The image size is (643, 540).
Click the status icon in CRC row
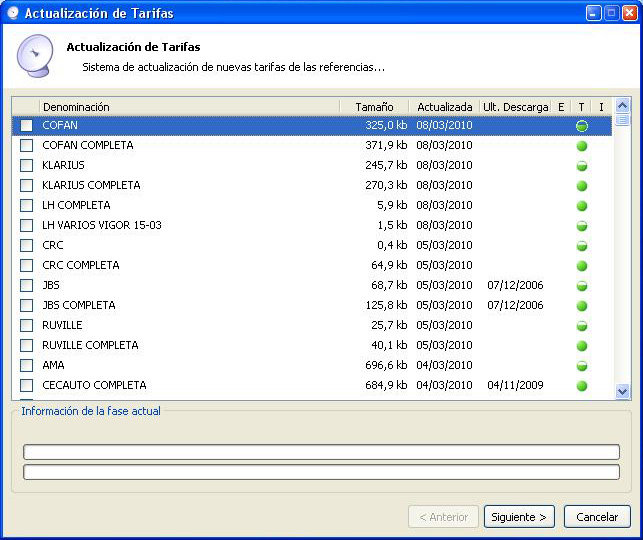click(581, 246)
